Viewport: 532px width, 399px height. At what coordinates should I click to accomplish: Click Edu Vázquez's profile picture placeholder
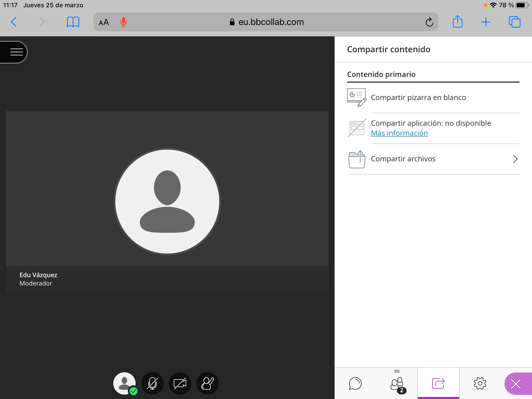coord(167,202)
